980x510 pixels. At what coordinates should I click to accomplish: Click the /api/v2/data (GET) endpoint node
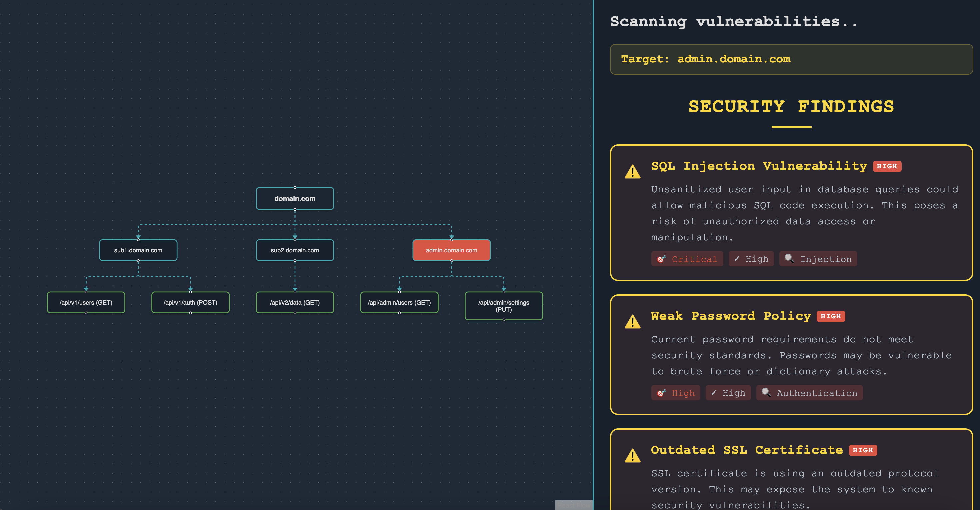tap(295, 302)
